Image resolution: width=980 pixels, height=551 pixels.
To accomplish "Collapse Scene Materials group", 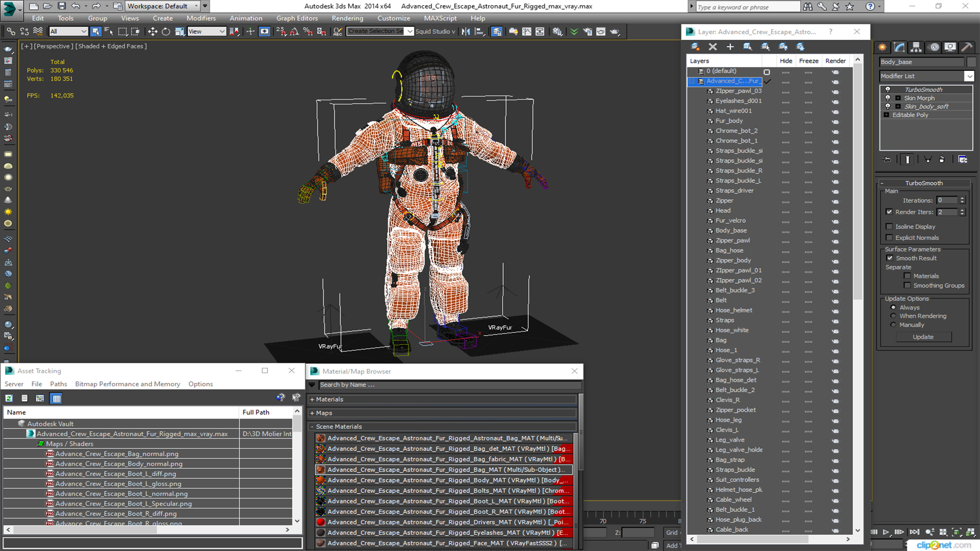I will (x=312, y=427).
